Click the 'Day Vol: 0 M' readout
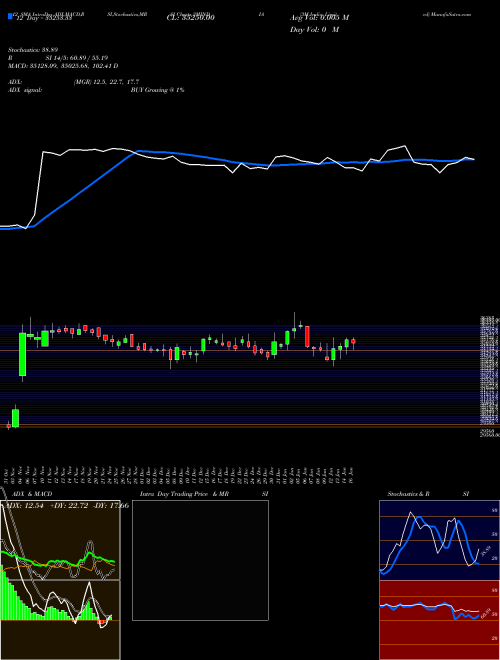This screenshot has width=500, height=660. coord(314,30)
